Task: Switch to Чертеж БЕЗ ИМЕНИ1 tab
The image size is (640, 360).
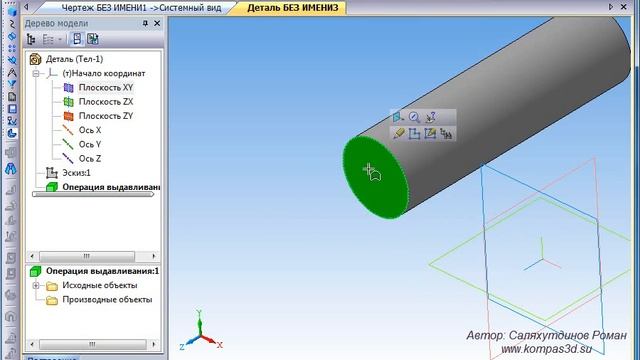Action: [x=141, y=7]
